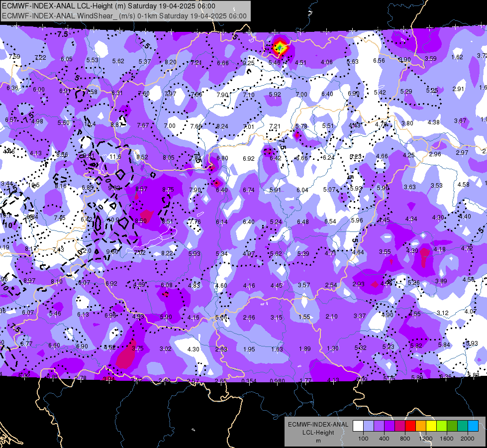This screenshot has height=448, width=487.
Task: Click the wind shear value 8.87
Action: coord(116,124)
